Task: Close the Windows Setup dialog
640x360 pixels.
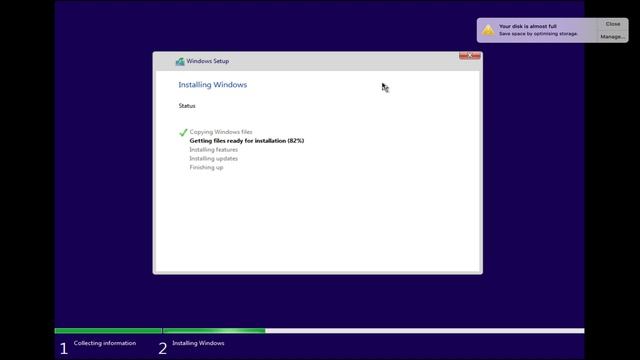Action: point(470,56)
